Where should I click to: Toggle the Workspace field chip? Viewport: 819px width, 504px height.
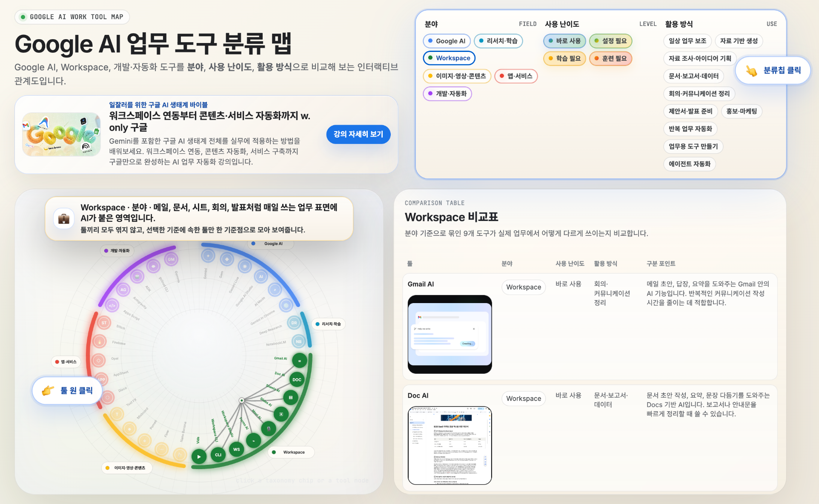point(449,58)
